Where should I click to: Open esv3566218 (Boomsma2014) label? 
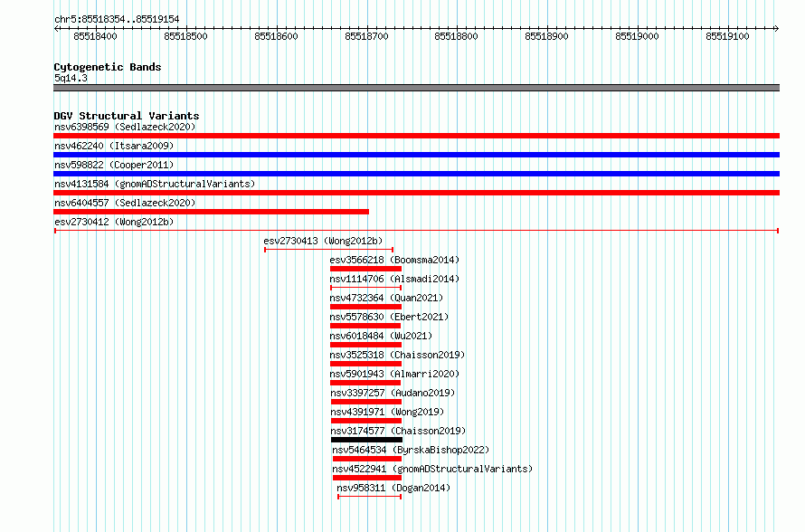point(394,260)
